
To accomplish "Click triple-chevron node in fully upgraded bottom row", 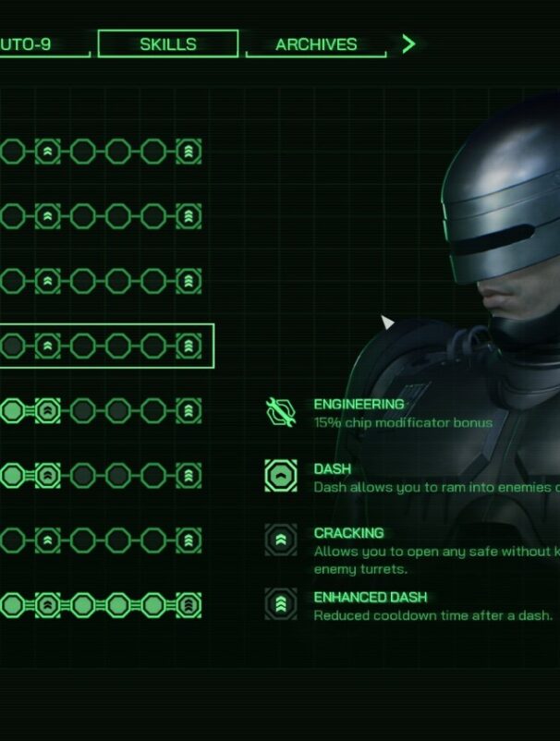I will [x=189, y=605].
